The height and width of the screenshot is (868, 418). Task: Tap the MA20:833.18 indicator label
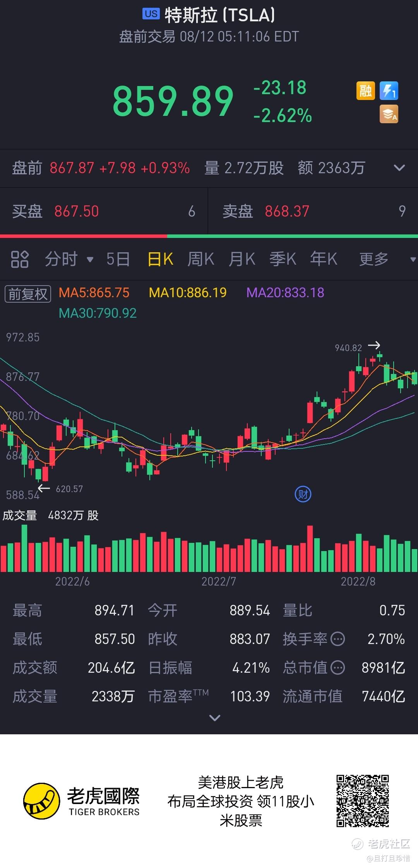point(285,293)
